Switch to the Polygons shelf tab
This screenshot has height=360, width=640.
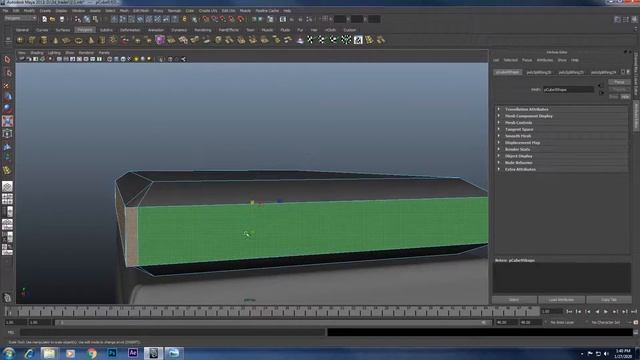[x=84, y=30]
